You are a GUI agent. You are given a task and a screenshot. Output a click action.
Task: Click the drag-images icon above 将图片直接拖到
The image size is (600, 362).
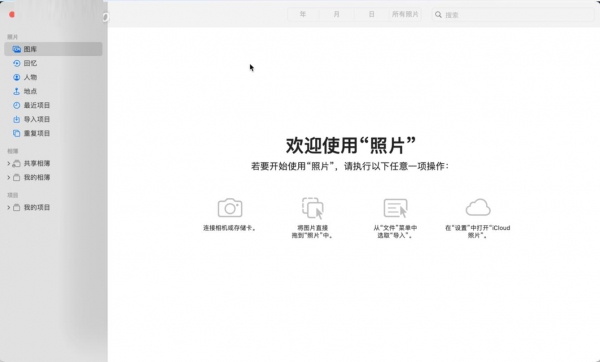pos(313,208)
